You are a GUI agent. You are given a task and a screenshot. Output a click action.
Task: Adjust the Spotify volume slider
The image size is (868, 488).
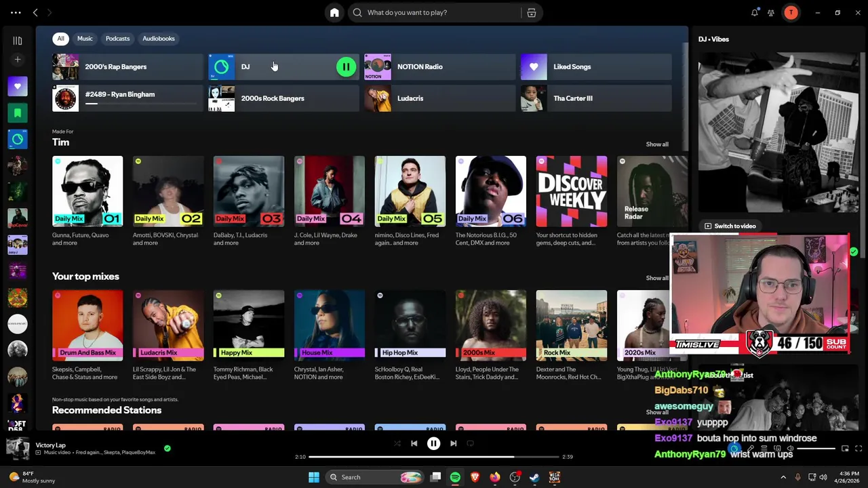[x=816, y=449]
